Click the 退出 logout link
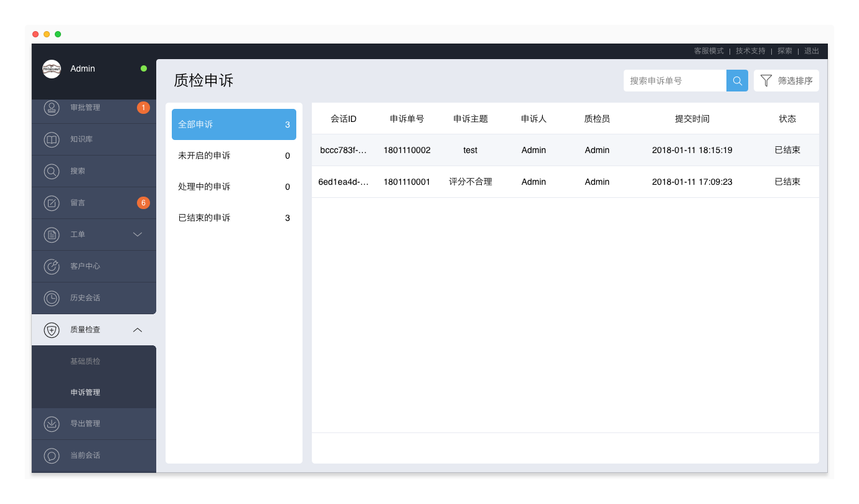The width and height of the screenshot is (859, 504). (x=812, y=51)
